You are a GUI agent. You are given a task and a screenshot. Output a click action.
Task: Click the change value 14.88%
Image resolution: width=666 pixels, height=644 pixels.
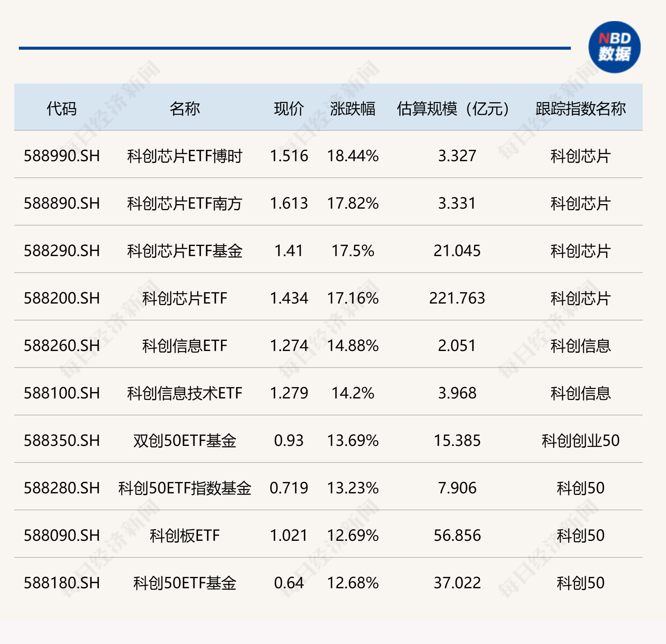(353, 346)
